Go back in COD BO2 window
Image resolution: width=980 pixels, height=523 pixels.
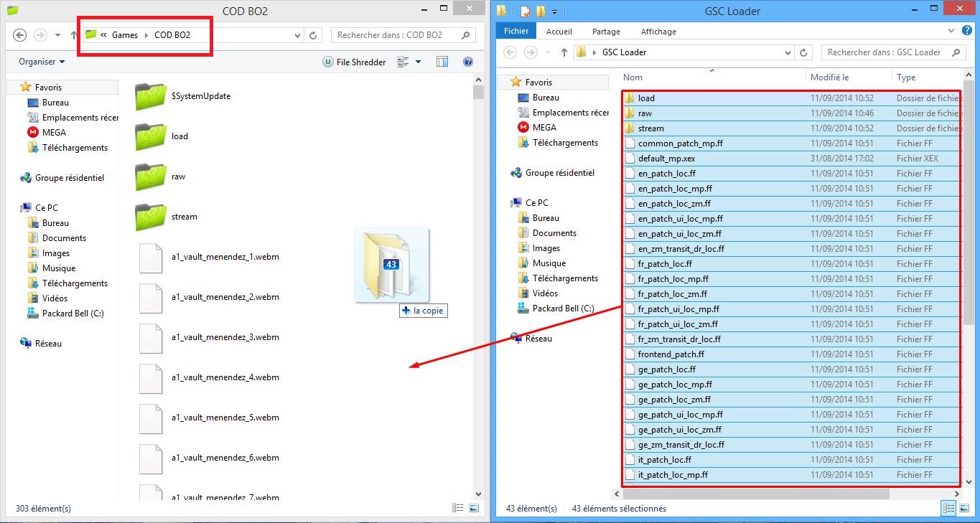tap(20, 35)
